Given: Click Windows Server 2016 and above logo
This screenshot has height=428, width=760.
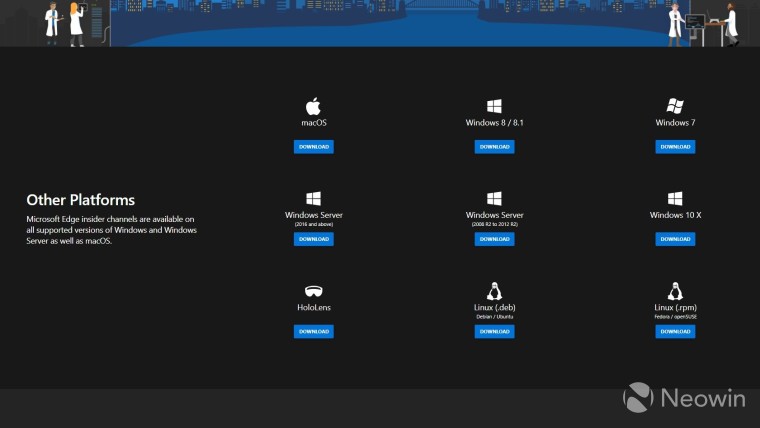Looking at the screenshot, I should (x=314, y=198).
